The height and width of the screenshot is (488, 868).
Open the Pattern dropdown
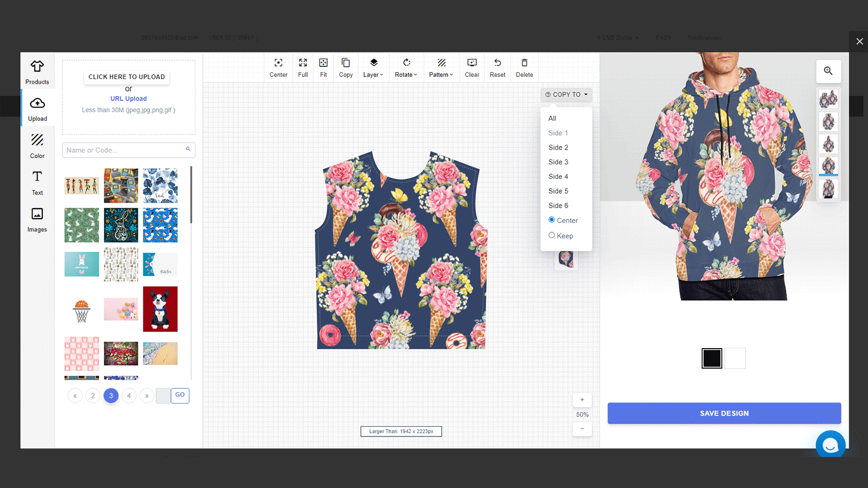click(441, 67)
